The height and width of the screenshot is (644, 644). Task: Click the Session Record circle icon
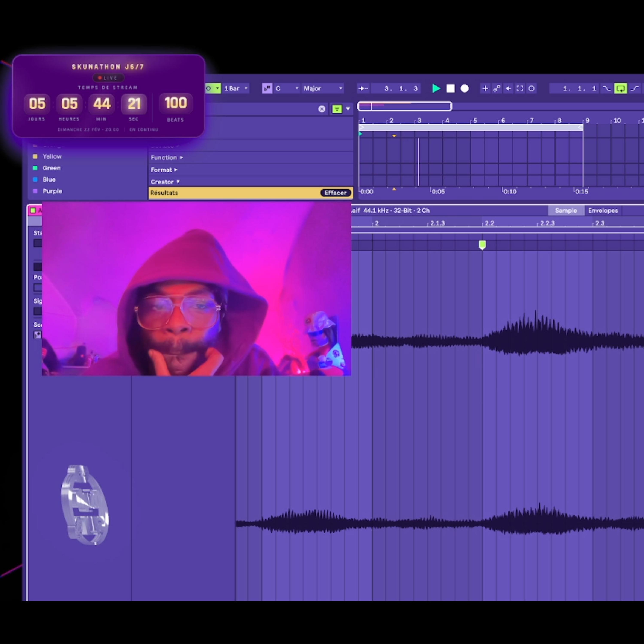click(531, 88)
